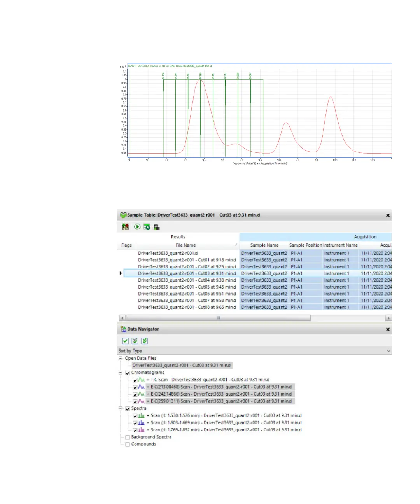The width and height of the screenshot is (420, 504).
Task: Click spectrum icon for Scan rt 1.530-1.576
Action: point(142,416)
